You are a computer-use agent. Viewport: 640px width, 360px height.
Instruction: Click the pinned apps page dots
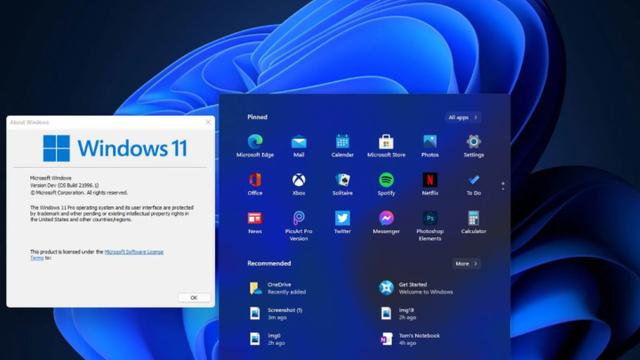coord(503,186)
